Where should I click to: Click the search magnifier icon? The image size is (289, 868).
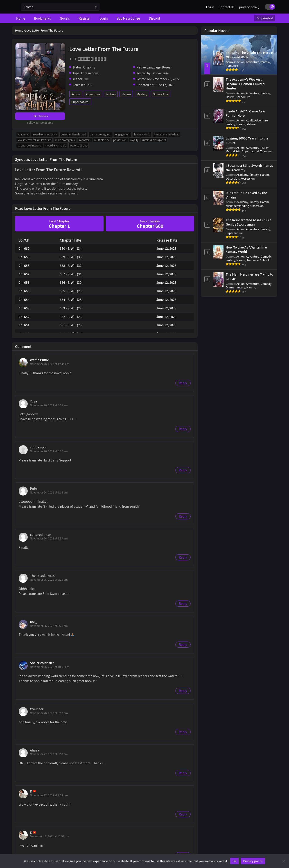click(x=96, y=7)
